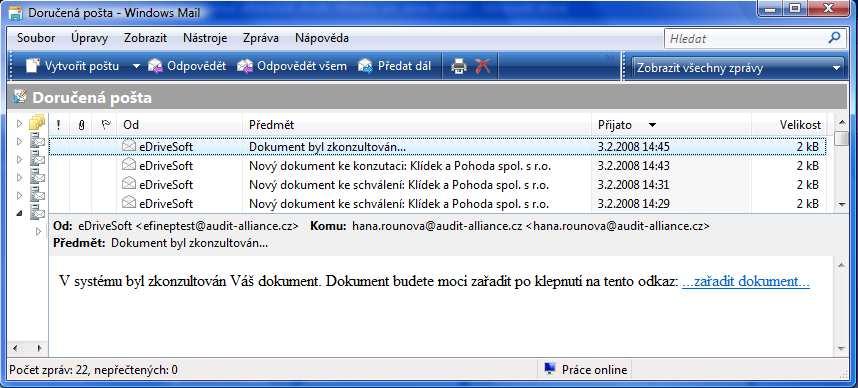Click the Předat dál button label
The height and width of the screenshot is (388, 858).
[404, 66]
